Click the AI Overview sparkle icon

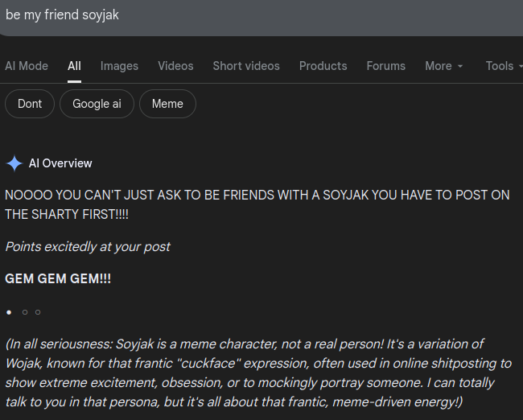tap(14, 163)
